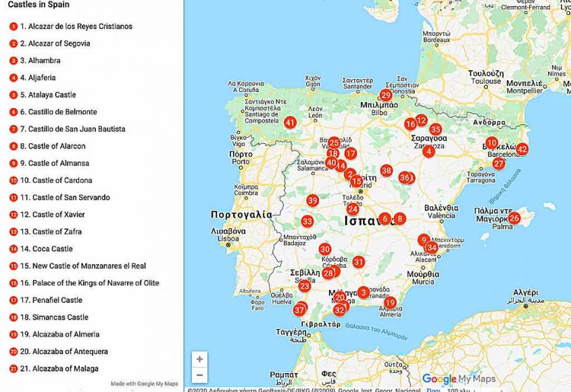Open Alhambra in the castle list
The height and width of the screenshot is (392, 571).
coord(40,61)
